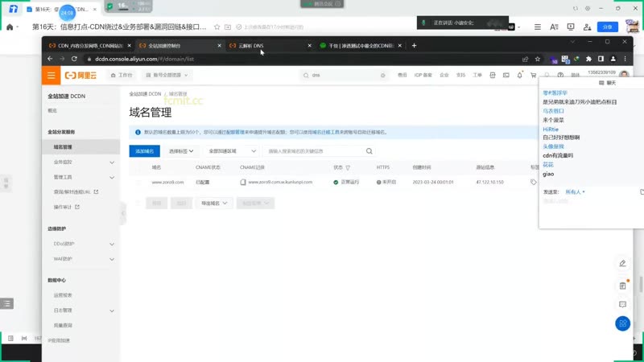This screenshot has width=644, height=362.
Task: Click the blue 分享 button
Action: click(608, 27)
